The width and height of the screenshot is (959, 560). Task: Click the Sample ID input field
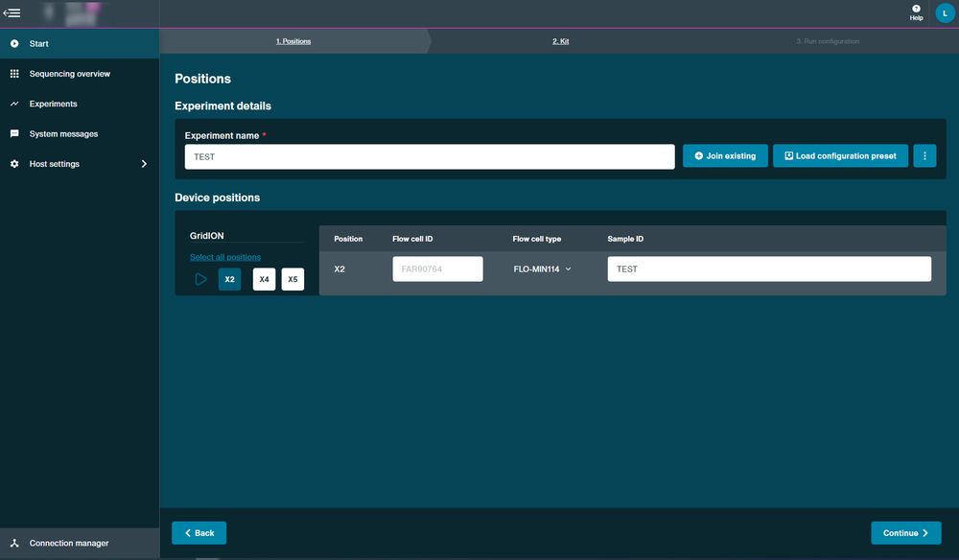(x=769, y=269)
